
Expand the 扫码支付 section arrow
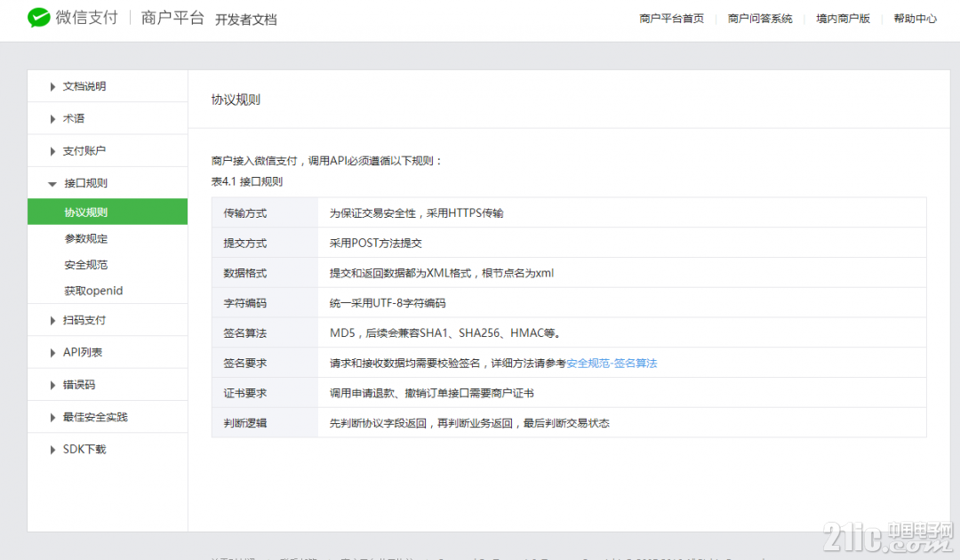(x=52, y=321)
